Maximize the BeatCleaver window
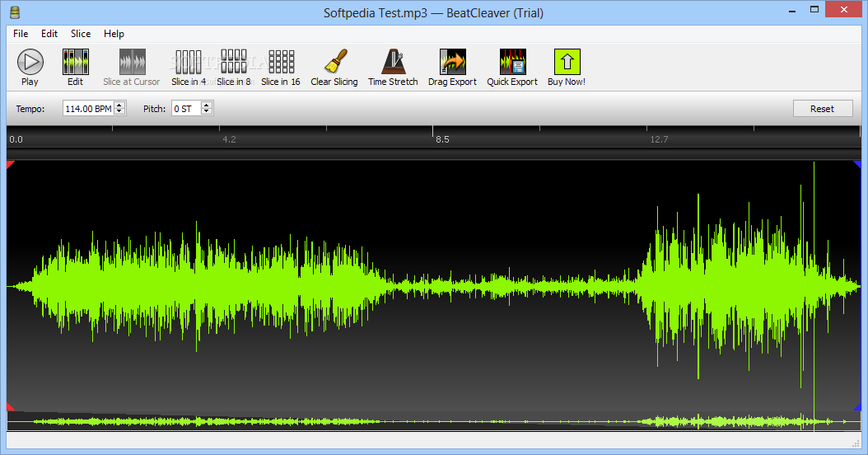The height and width of the screenshot is (455, 868). coord(814,9)
